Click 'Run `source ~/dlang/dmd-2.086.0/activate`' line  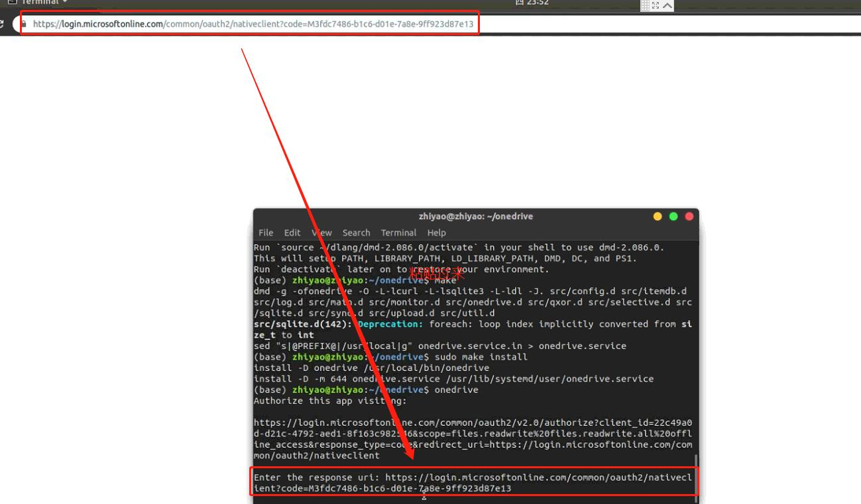[x=459, y=248]
